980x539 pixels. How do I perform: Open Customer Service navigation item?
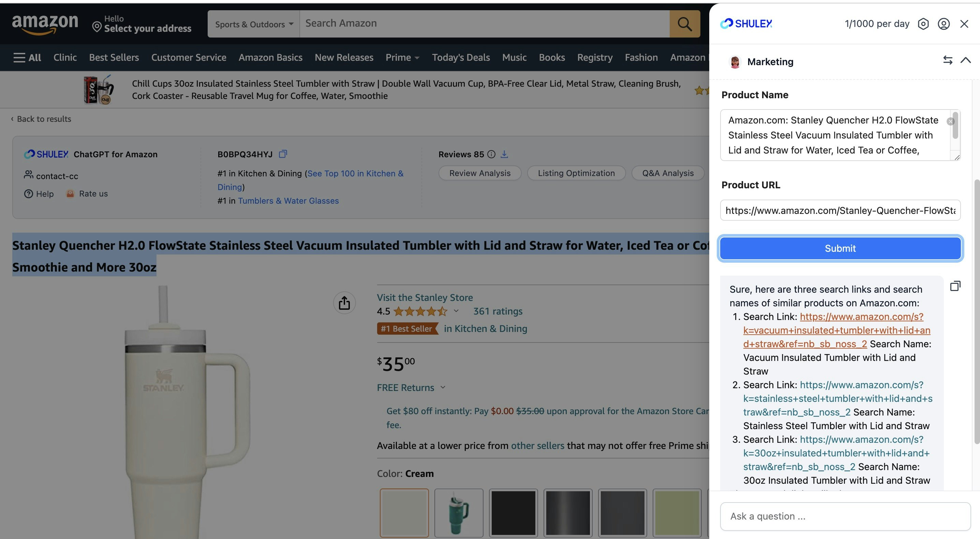(189, 57)
